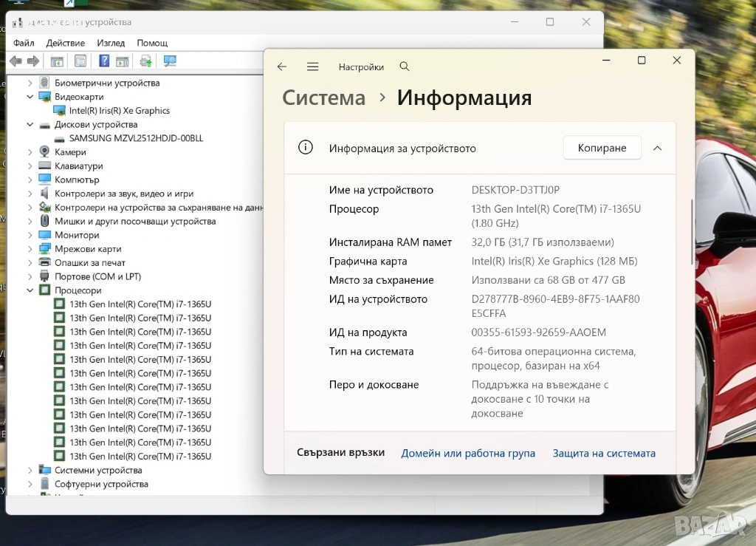
Task: Open Защита на системата link
Action: pos(604,453)
